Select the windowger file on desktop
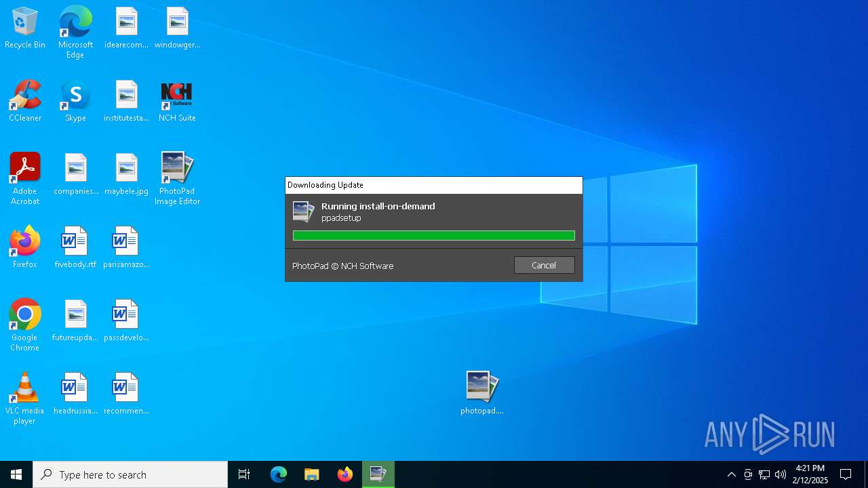Screen dimensions: 868x488 click(x=177, y=28)
